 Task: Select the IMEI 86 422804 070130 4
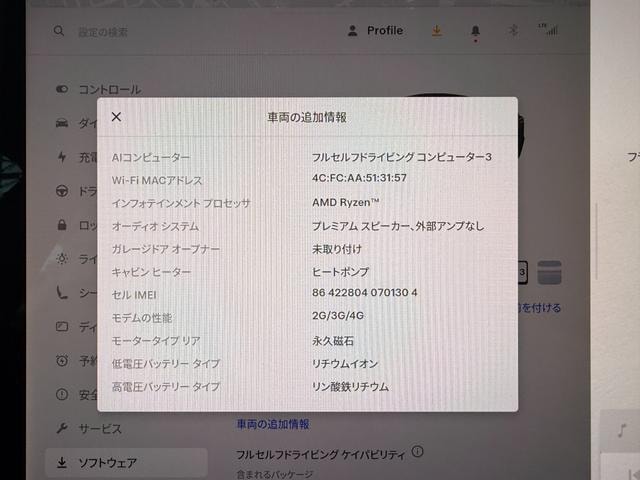pos(364,293)
